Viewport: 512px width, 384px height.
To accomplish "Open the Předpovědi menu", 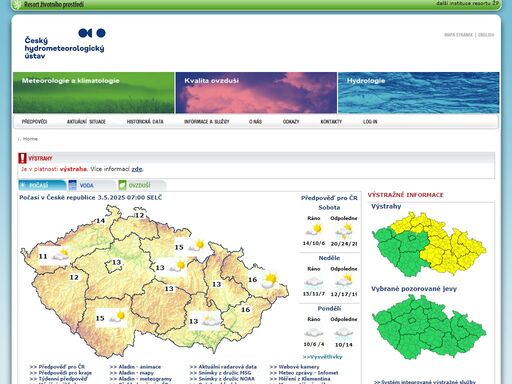I will tap(34, 122).
